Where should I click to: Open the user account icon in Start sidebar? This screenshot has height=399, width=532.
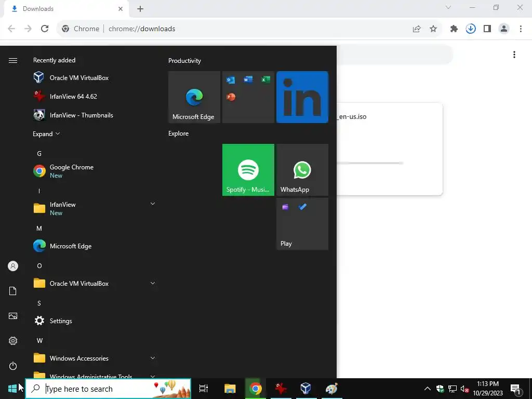[x=13, y=266]
